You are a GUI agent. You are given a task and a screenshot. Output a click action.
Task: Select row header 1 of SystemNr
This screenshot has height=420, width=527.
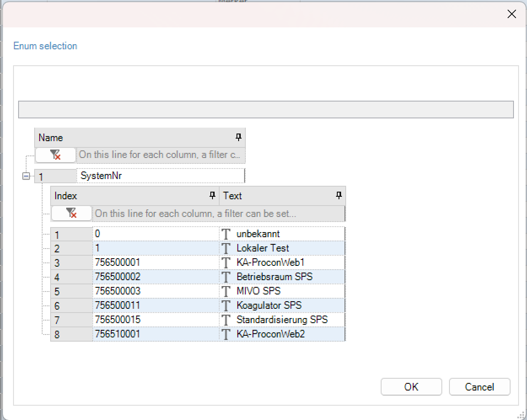coord(55,177)
